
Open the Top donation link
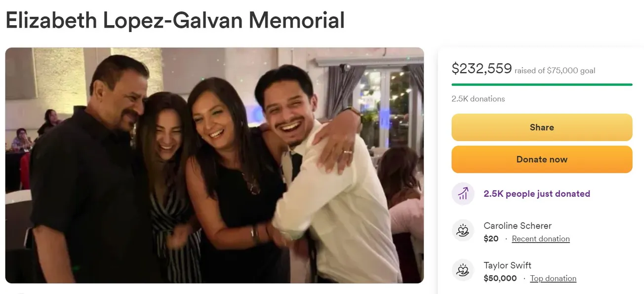(553, 278)
